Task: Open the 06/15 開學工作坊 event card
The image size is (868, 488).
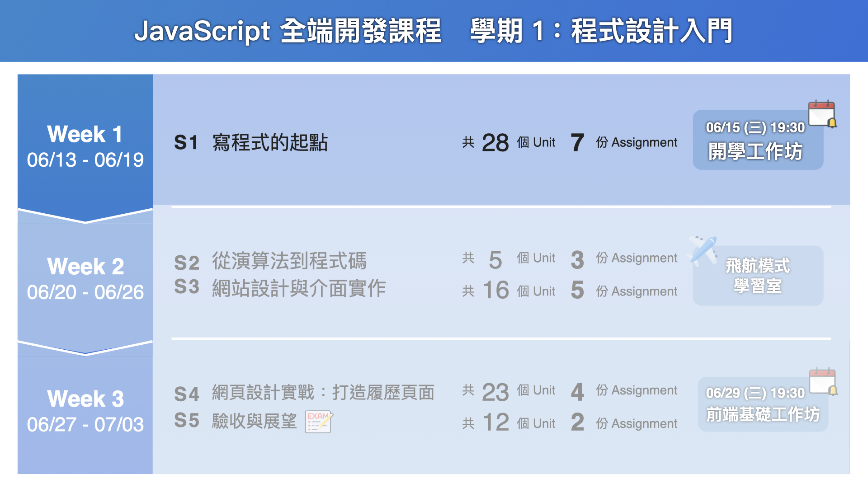Action: point(757,141)
